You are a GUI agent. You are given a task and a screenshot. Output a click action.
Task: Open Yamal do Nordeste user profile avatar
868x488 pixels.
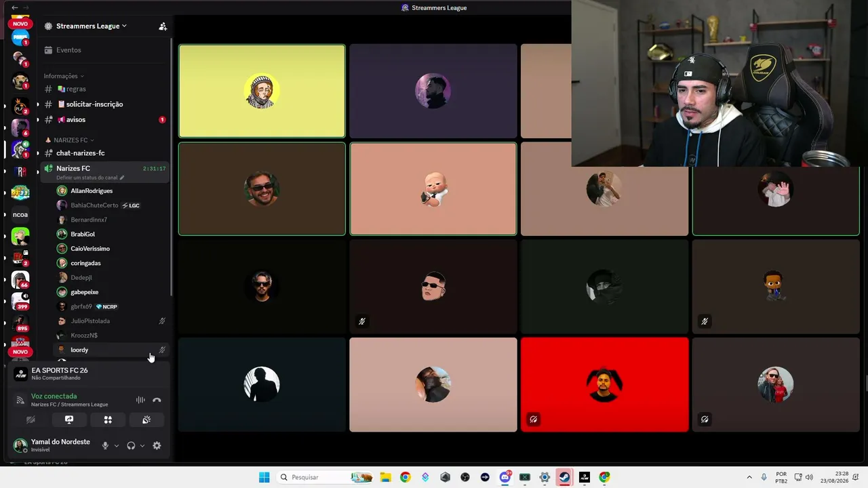tap(20, 445)
